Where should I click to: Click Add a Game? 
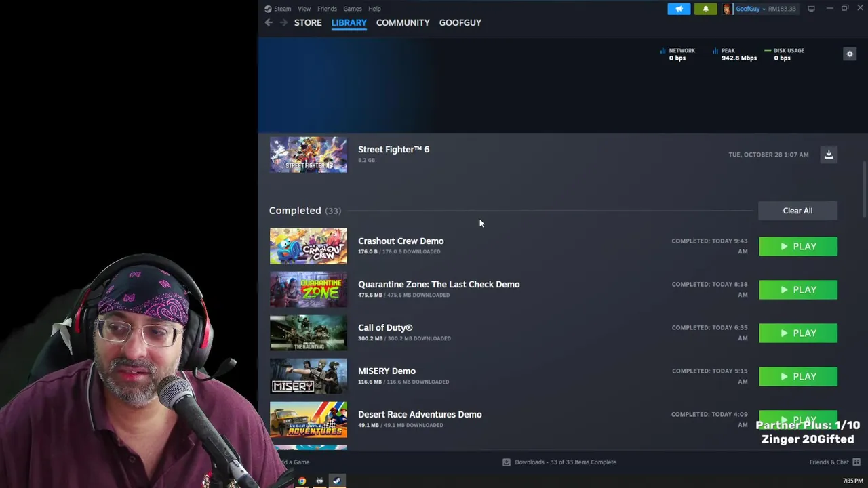[x=293, y=462]
